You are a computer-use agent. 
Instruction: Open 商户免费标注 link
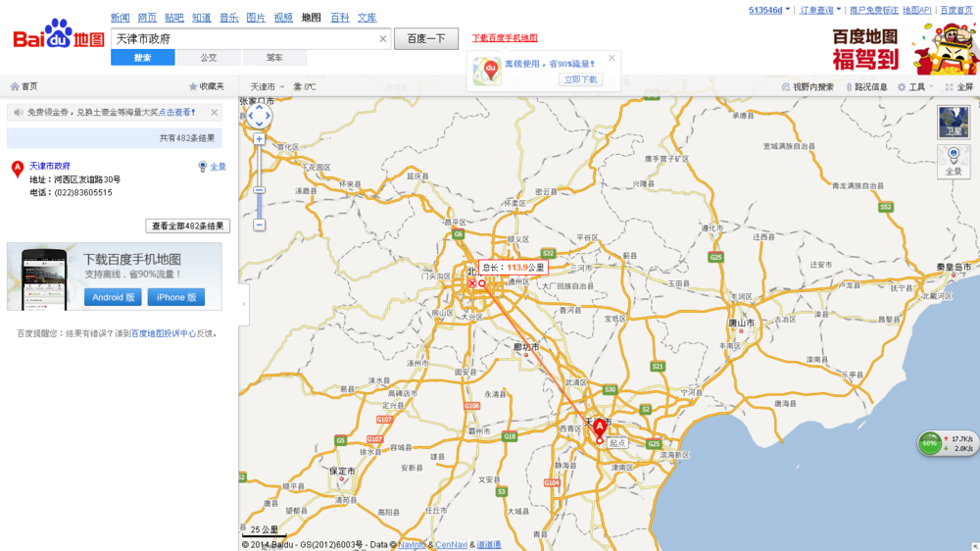point(874,10)
